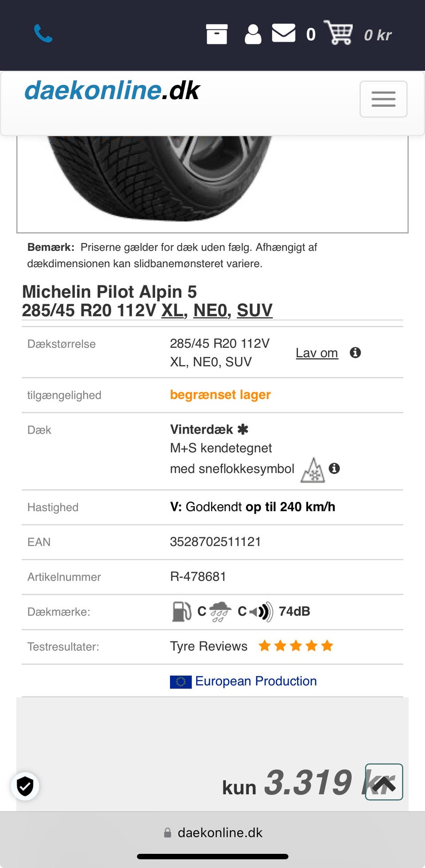Click the fuel efficiency label icon
Screen dimensions: 425x868
coord(182,612)
